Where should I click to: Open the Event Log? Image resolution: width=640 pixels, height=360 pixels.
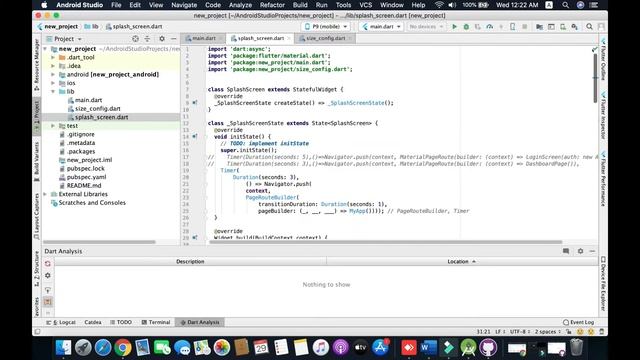(x=578, y=322)
